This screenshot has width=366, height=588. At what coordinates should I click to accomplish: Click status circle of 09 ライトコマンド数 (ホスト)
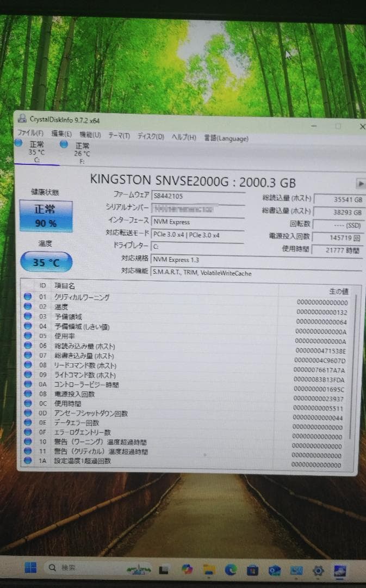click(x=27, y=374)
